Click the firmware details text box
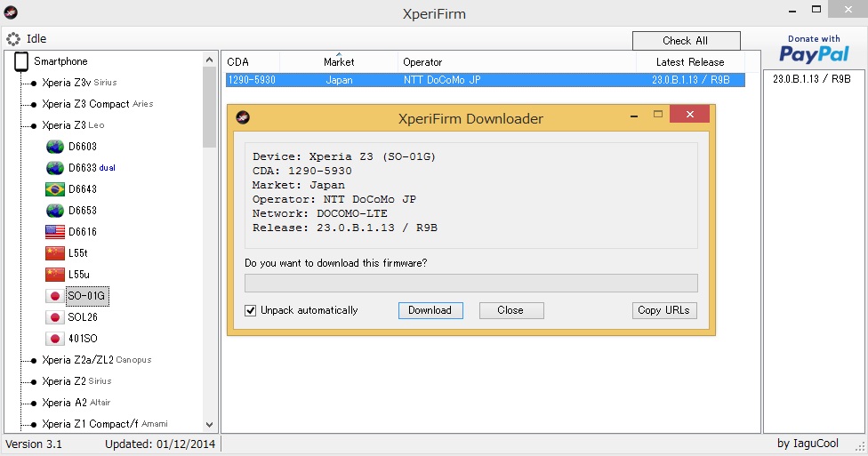This screenshot has height=456, width=868. pyautogui.click(x=471, y=195)
